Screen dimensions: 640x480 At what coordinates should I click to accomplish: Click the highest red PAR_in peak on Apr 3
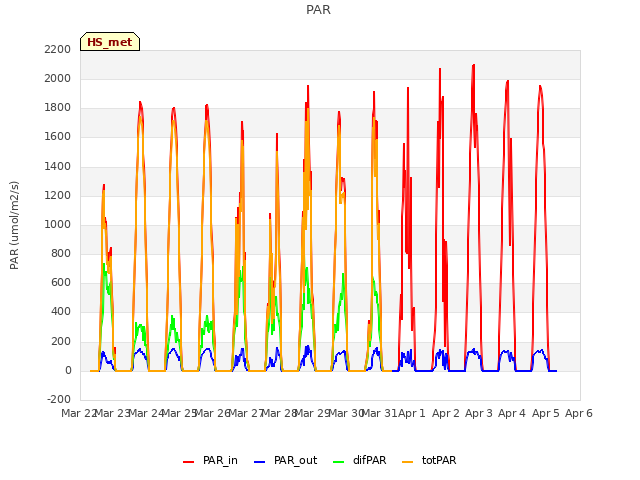pos(473,65)
